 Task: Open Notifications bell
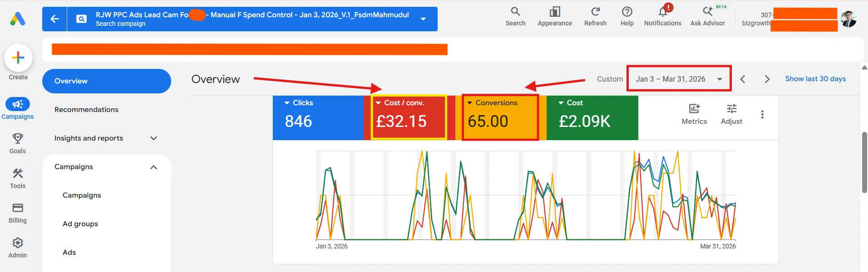[x=663, y=17]
